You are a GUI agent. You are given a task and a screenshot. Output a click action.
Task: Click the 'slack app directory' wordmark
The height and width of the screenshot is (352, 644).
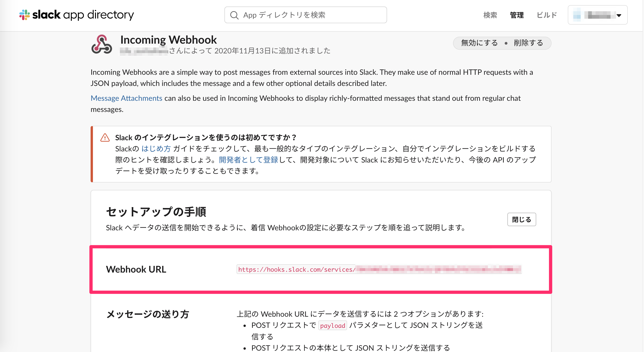coord(83,15)
